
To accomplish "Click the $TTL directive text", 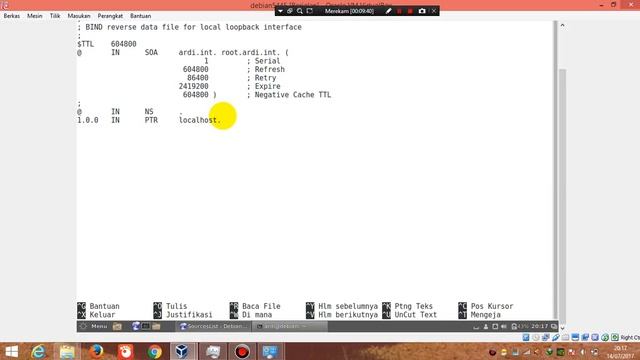I will coord(85,44).
